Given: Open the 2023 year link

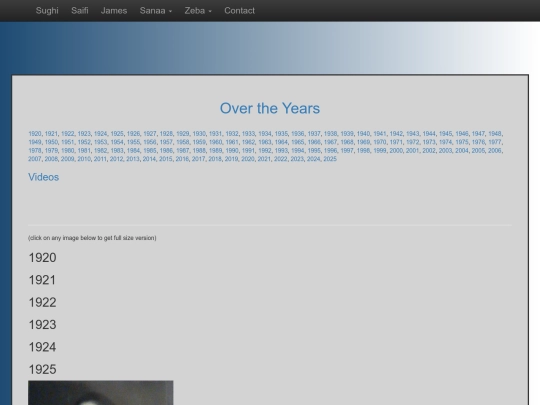Looking at the screenshot, I should click(297, 159).
